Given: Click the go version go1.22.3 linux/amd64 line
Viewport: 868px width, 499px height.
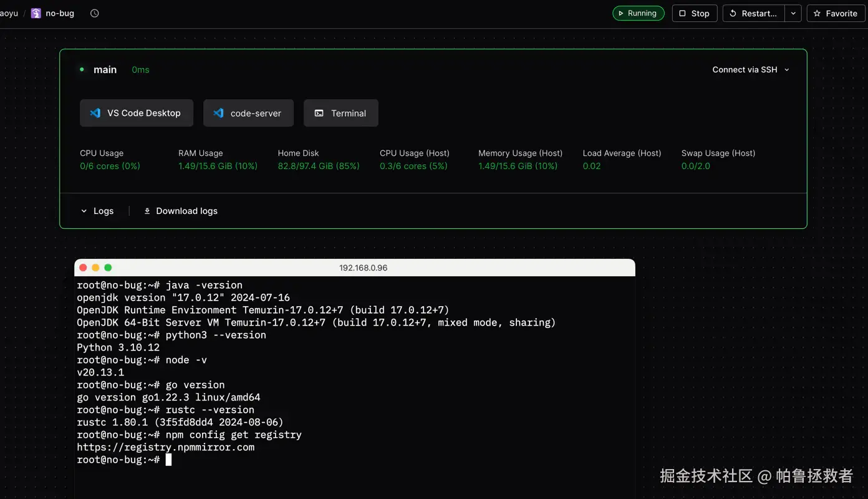Looking at the screenshot, I should point(169,397).
